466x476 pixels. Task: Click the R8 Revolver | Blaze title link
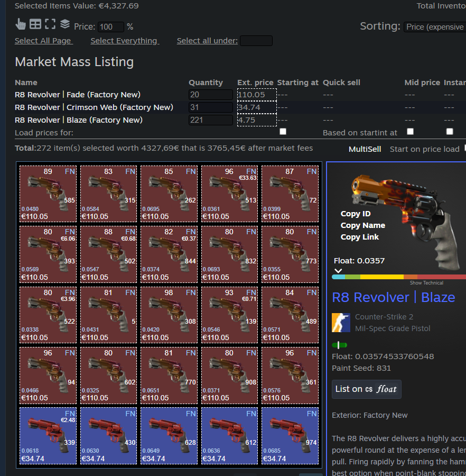[393, 297]
